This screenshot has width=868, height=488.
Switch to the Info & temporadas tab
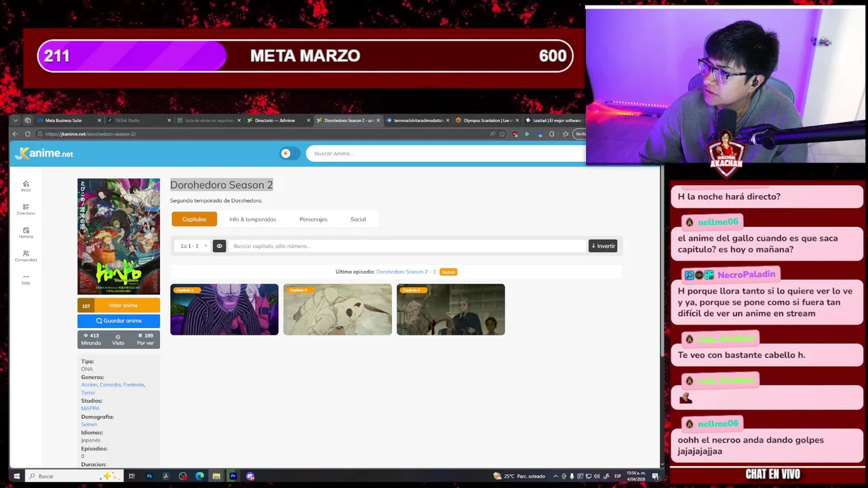tap(252, 219)
